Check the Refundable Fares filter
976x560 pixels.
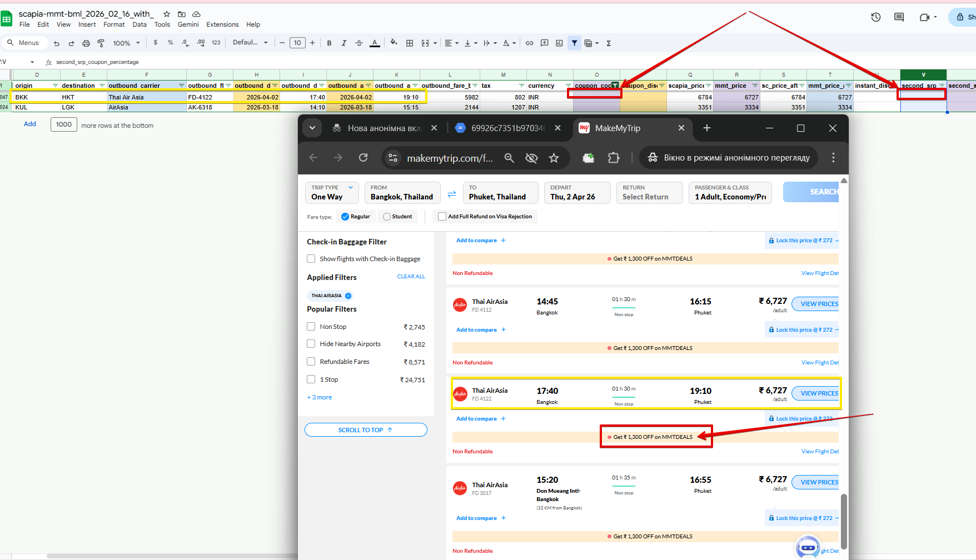click(x=311, y=362)
